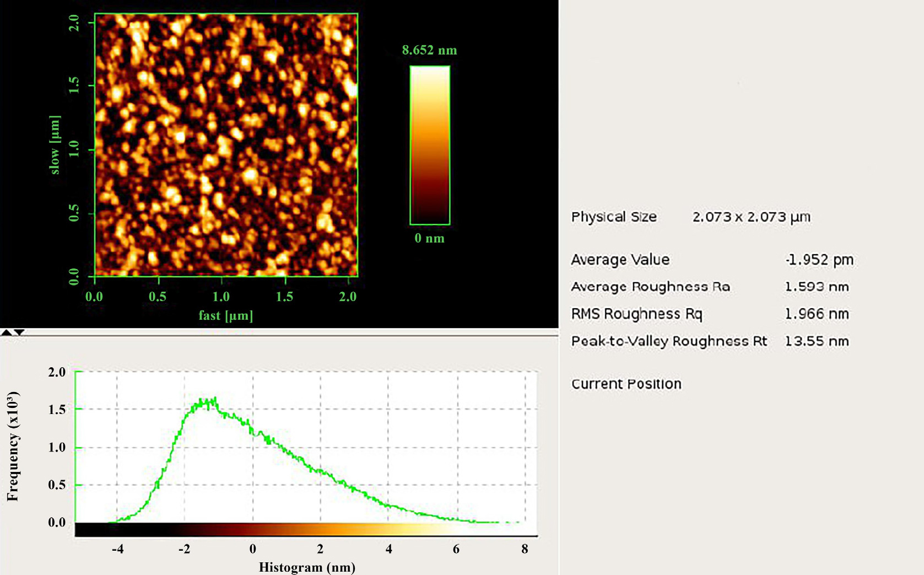
Task: Click the Histogram (nm) axis title
Action: point(307,567)
